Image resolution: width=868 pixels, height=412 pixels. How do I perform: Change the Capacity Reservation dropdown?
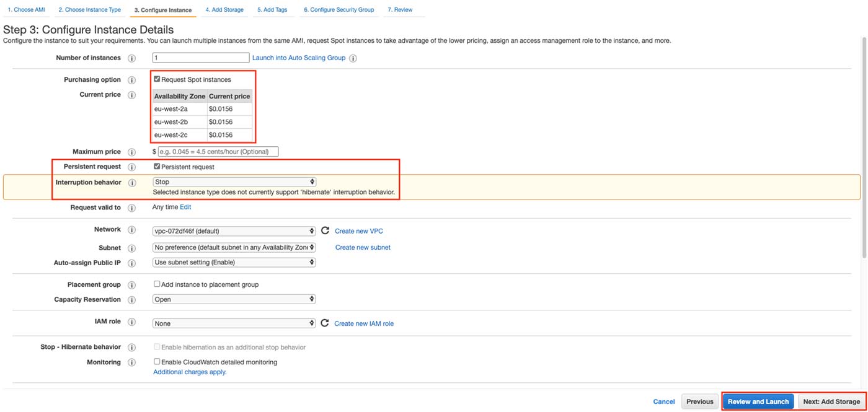[x=234, y=299]
